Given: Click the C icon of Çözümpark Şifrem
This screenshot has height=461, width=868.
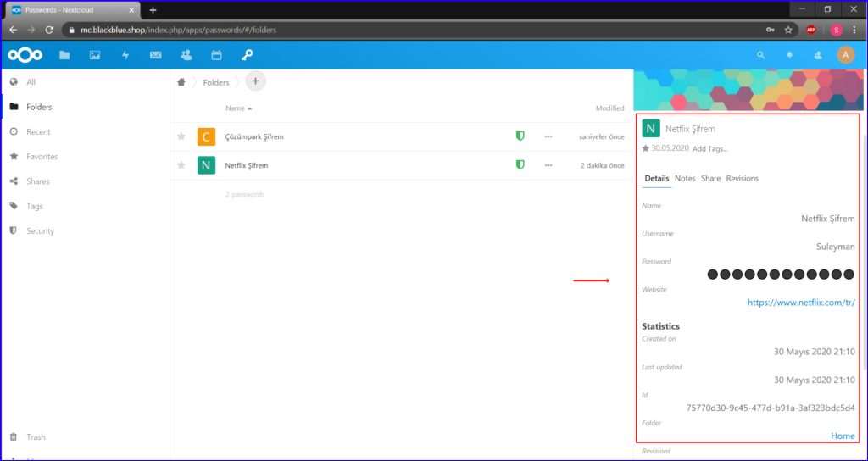Looking at the screenshot, I should 206,136.
